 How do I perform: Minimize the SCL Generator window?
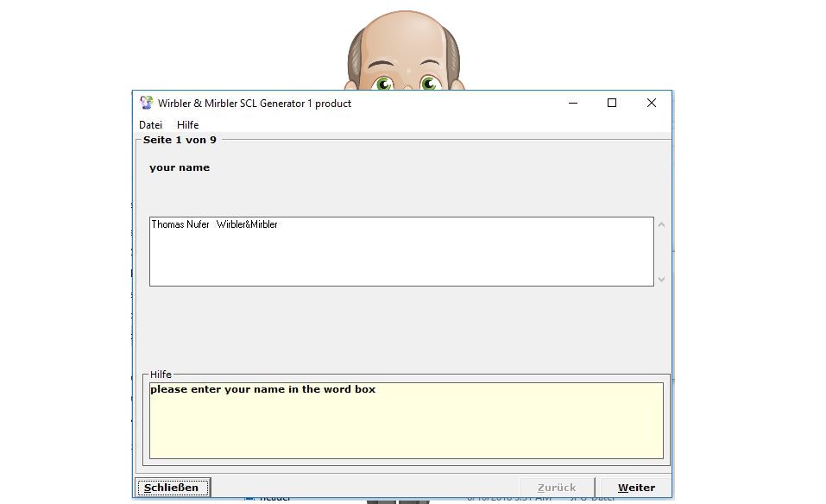pyautogui.click(x=573, y=104)
